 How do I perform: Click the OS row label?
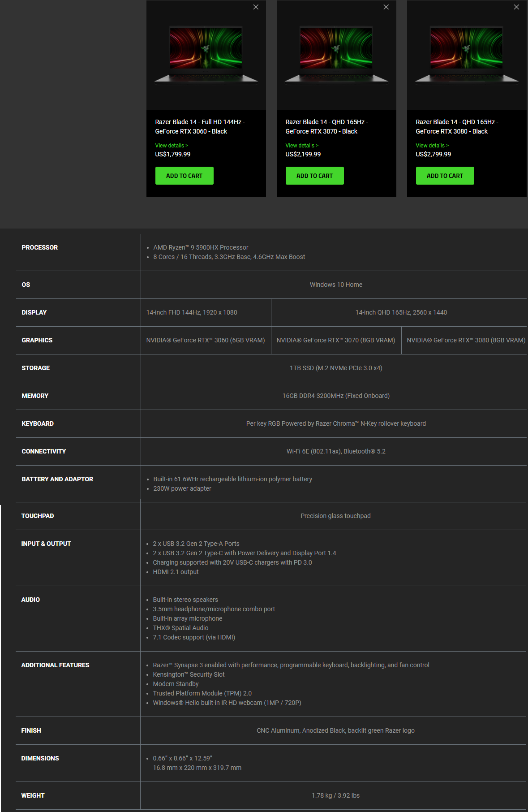pyautogui.click(x=26, y=285)
